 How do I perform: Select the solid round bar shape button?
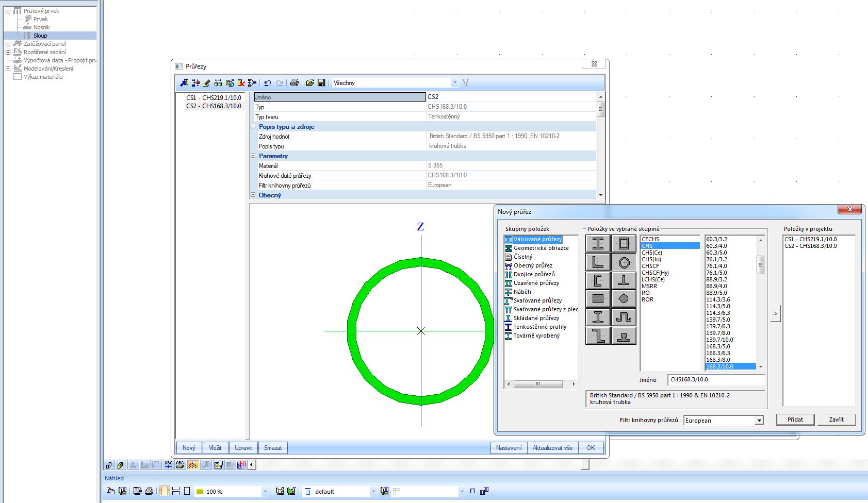624,298
